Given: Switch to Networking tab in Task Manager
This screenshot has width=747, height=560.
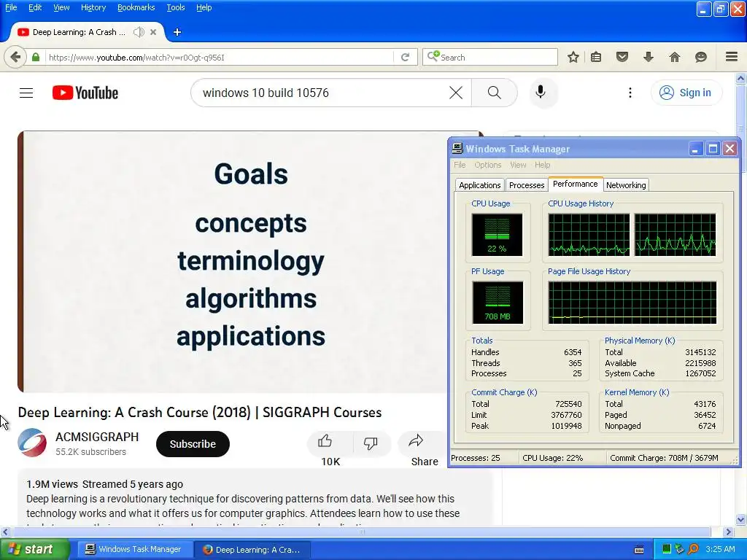Looking at the screenshot, I should [x=626, y=185].
